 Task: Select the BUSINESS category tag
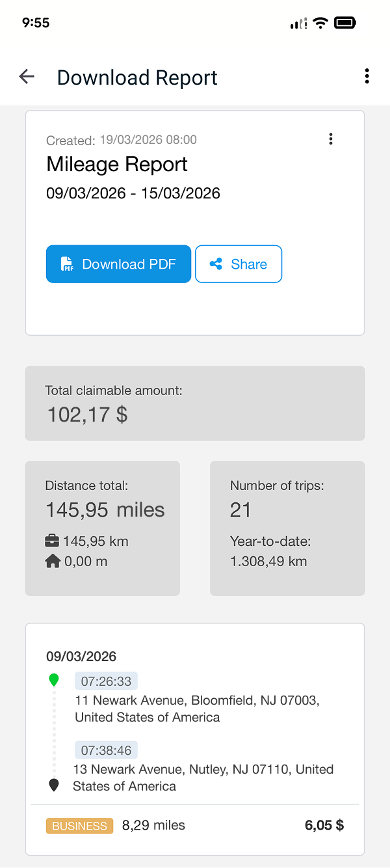pyautogui.click(x=79, y=825)
